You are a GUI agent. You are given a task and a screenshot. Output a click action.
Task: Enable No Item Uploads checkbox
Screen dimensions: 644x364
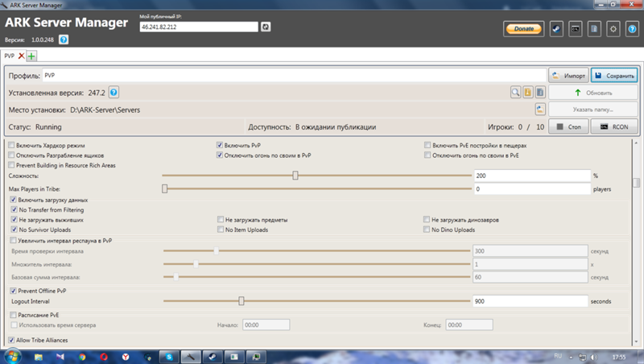(x=221, y=230)
